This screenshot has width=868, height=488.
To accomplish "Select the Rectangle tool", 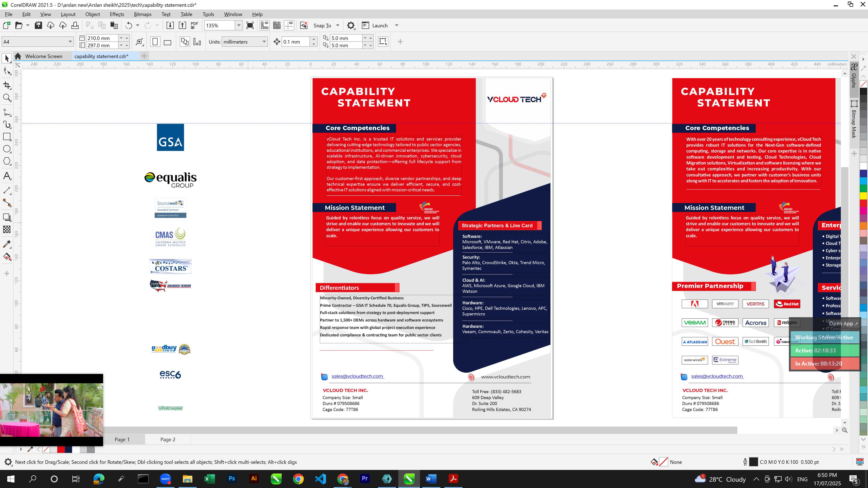I will [x=7, y=136].
